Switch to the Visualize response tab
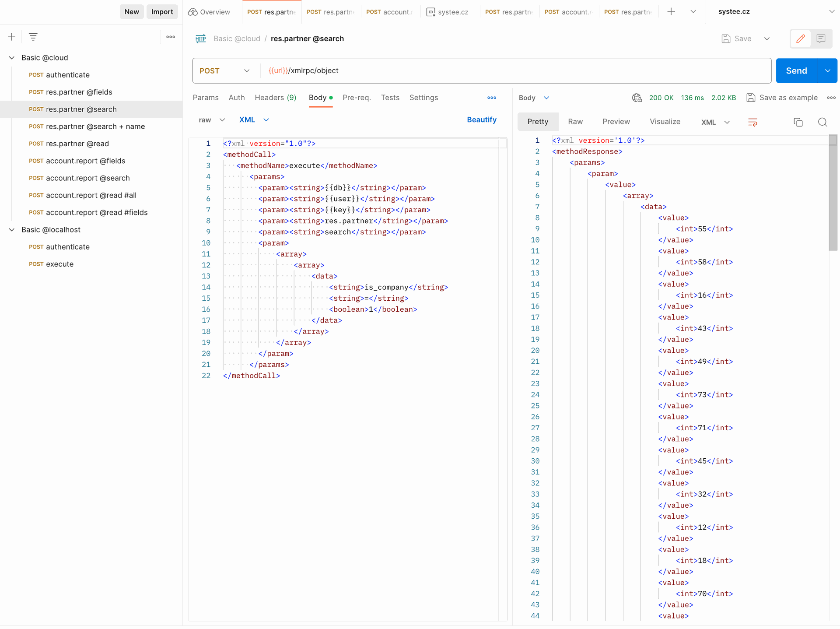840x629 pixels. pyautogui.click(x=665, y=122)
